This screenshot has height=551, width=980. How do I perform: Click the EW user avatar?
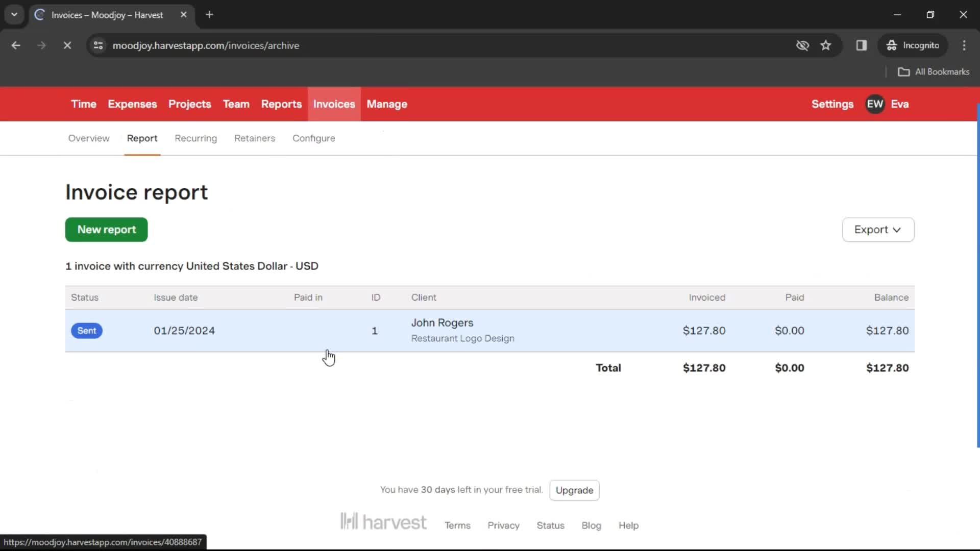click(x=875, y=104)
